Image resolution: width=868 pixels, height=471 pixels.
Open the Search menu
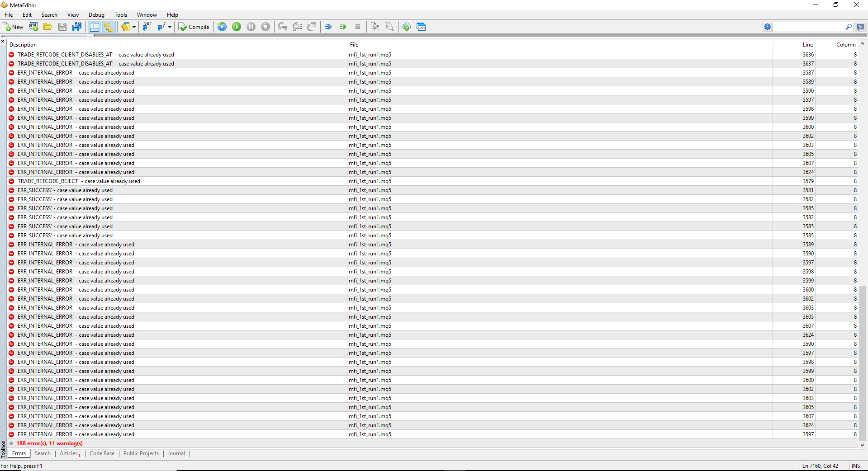49,15
